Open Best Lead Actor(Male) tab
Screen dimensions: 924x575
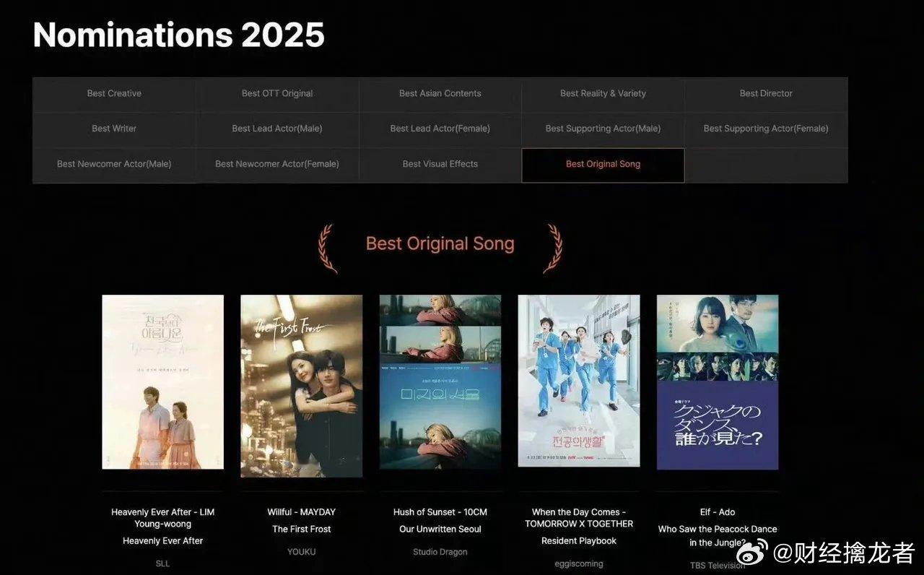(x=277, y=129)
